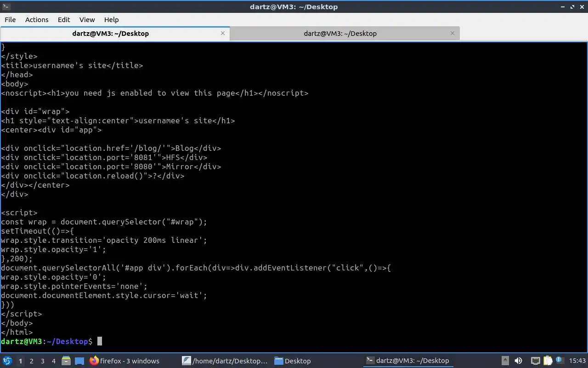
Task: Click the terminal icon in the title bar
Action: point(6,6)
